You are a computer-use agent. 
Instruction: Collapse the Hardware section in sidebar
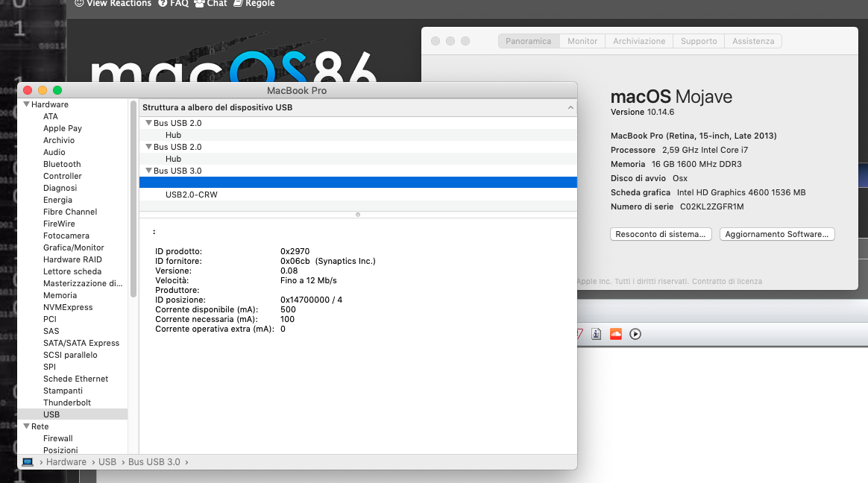click(26, 104)
